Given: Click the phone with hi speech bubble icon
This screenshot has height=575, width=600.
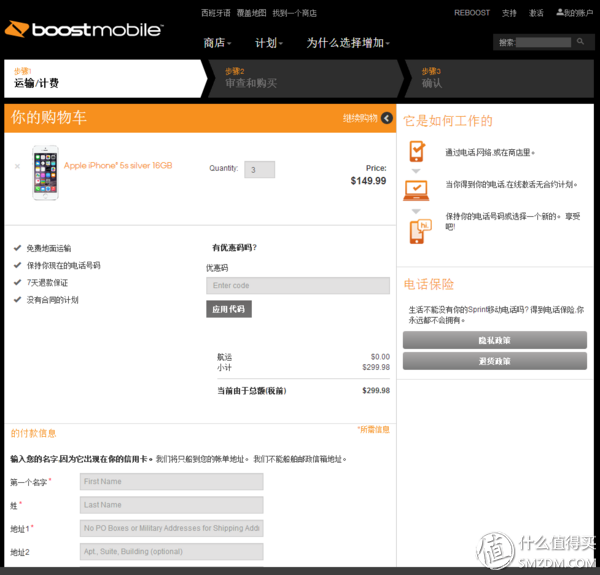Looking at the screenshot, I should 420,231.
